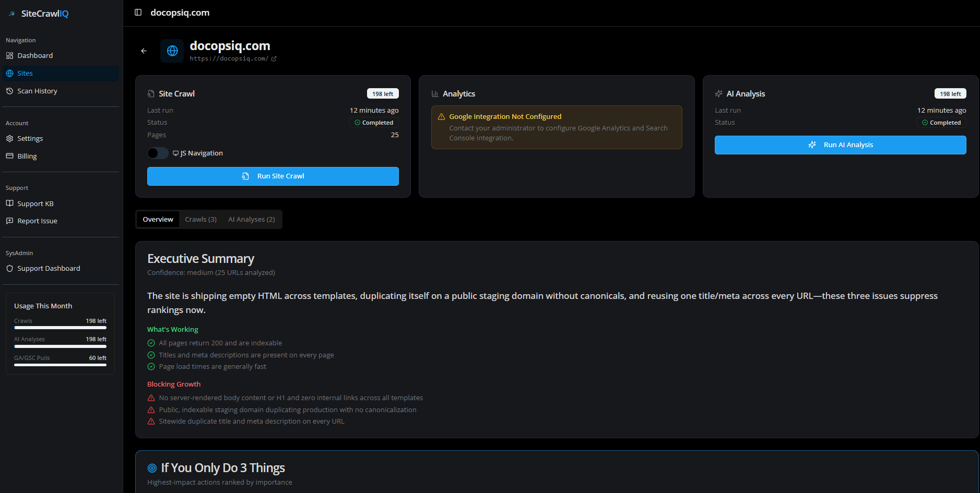Click the sidebar collapse icon in top bar
Viewport: 980px width, 493px height.
[x=137, y=12]
